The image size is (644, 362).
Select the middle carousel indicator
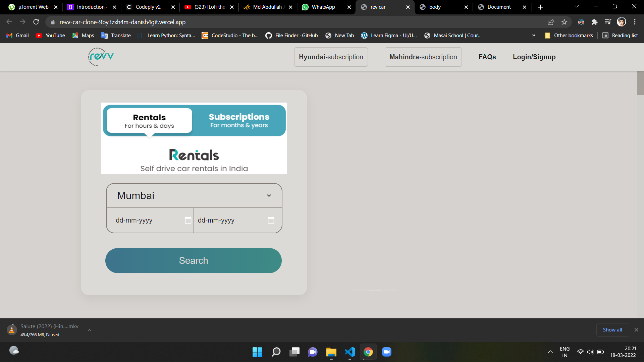pyautogui.click(x=375, y=290)
